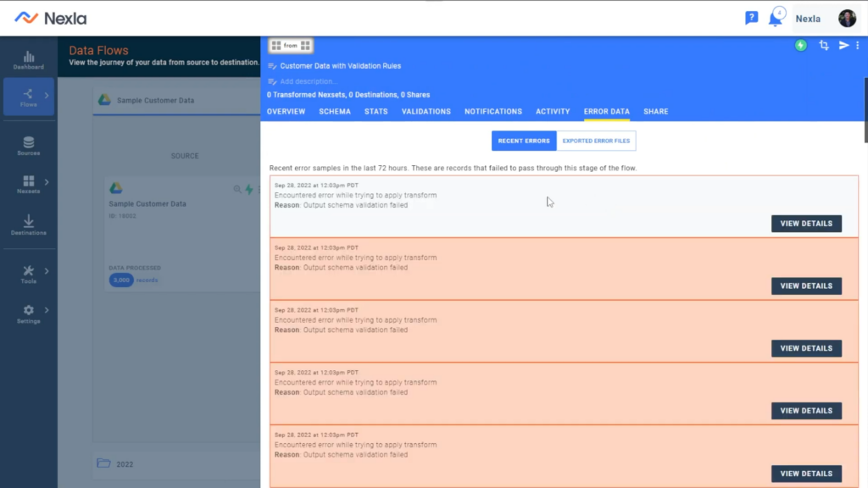
Task: Expand the Settings sidebar submenu
Action: 47,310
